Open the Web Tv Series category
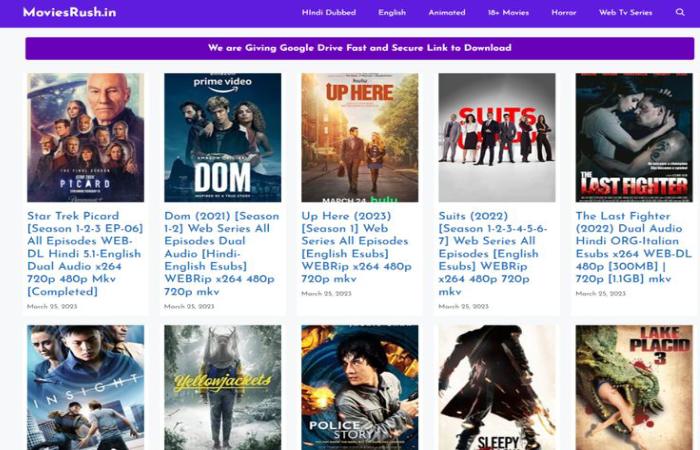The image size is (700, 450). point(625,13)
